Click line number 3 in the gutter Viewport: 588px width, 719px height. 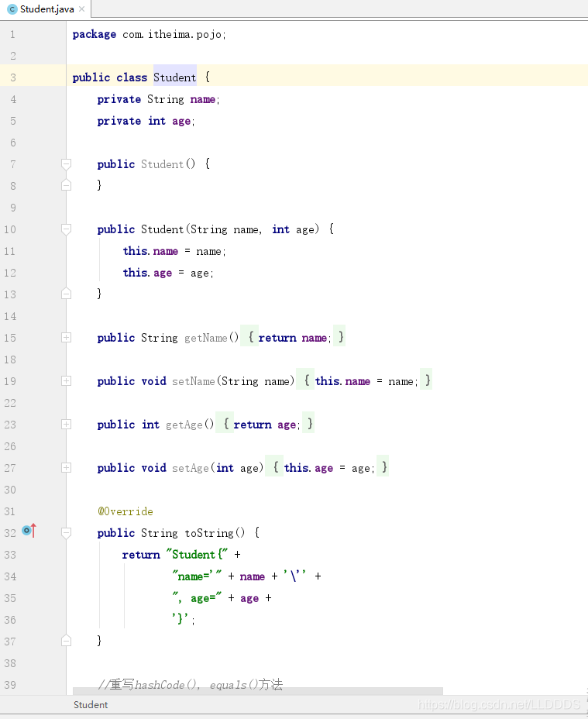tap(13, 77)
